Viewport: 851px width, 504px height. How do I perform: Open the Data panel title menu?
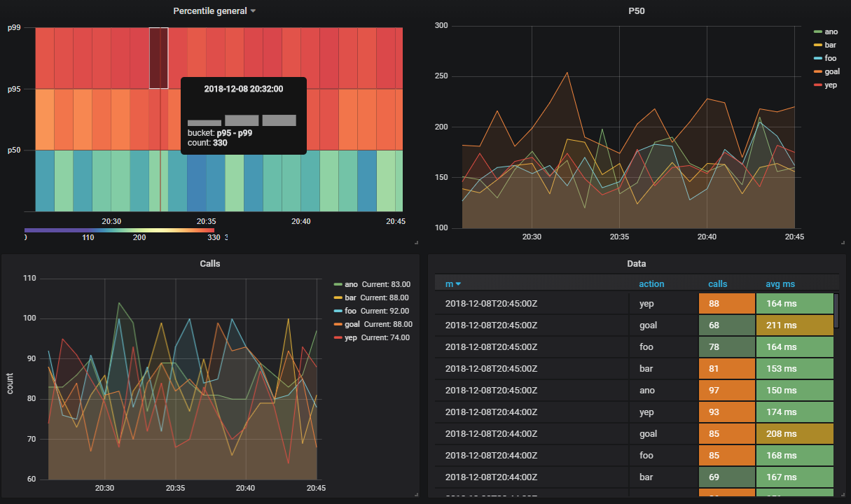point(637,264)
